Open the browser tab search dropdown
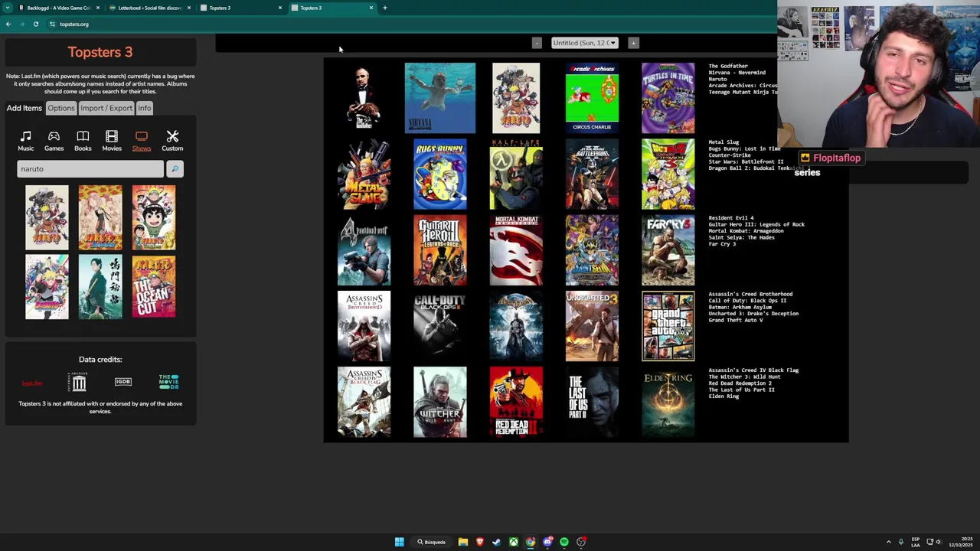 click(7, 8)
